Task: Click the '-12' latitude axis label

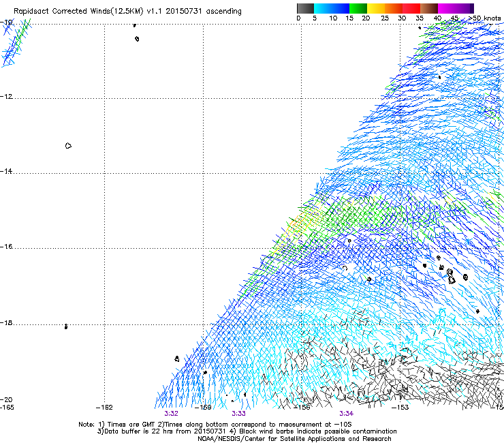Action: 6,97
